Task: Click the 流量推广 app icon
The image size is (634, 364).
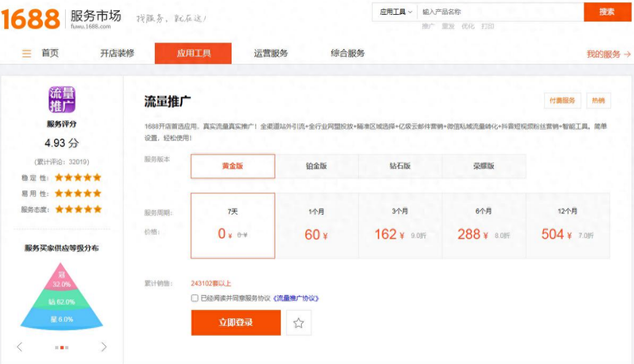Action: coord(62,99)
